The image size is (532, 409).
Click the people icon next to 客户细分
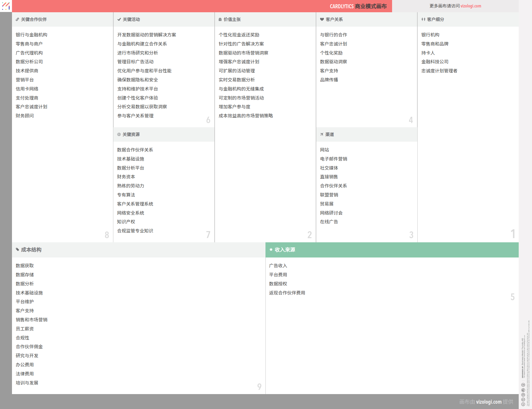(x=423, y=19)
